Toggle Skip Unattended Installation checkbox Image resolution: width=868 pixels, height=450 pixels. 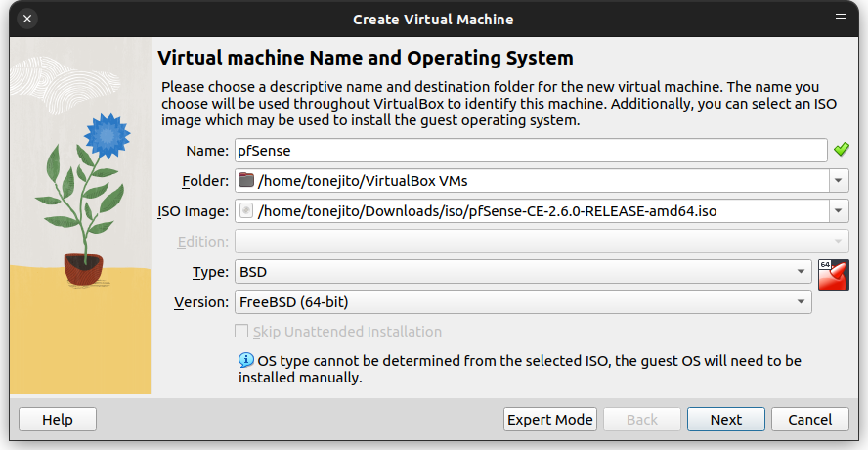pos(241,331)
